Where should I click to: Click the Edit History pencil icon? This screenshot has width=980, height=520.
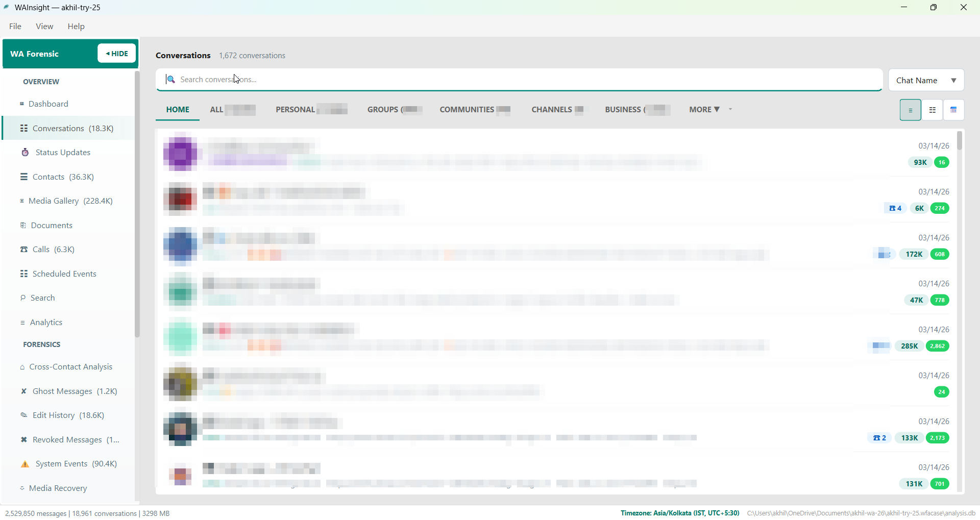click(x=23, y=415)
